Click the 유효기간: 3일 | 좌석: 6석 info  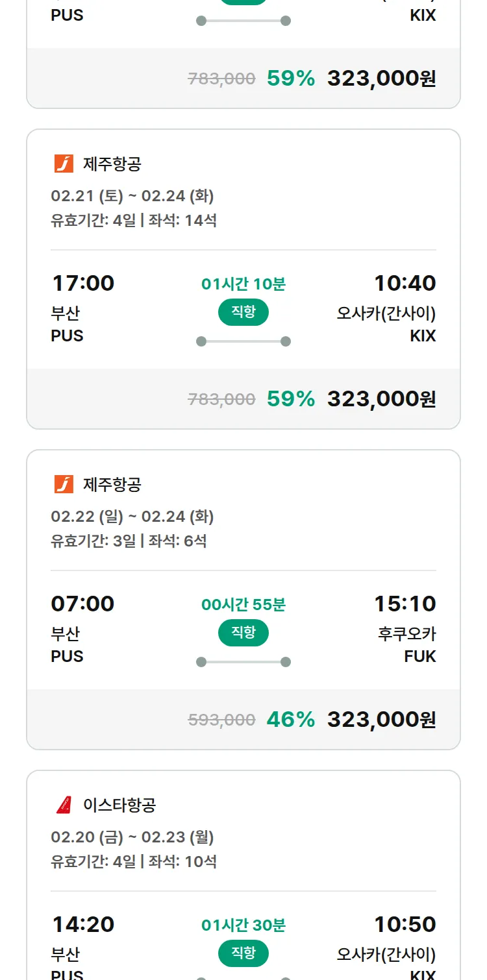(x=129, y=541)
